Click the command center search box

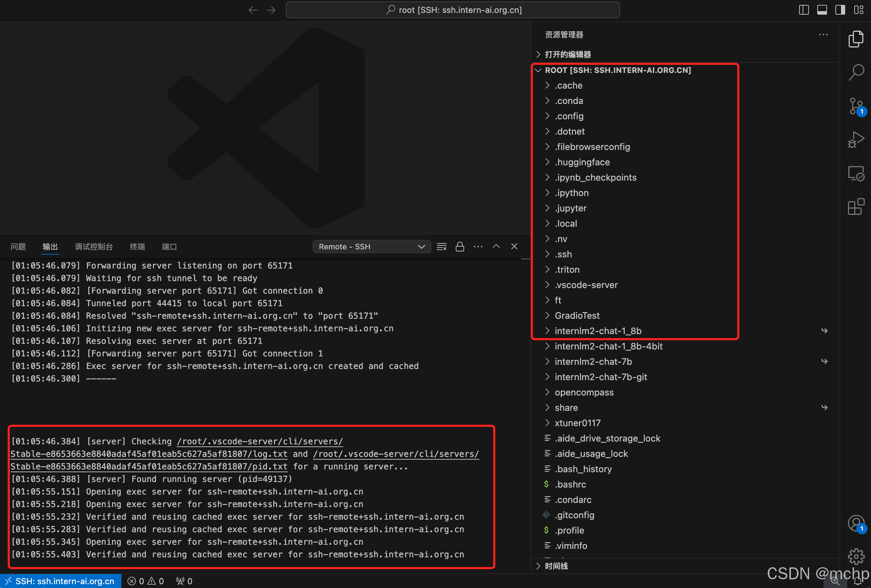coord(453,10)
